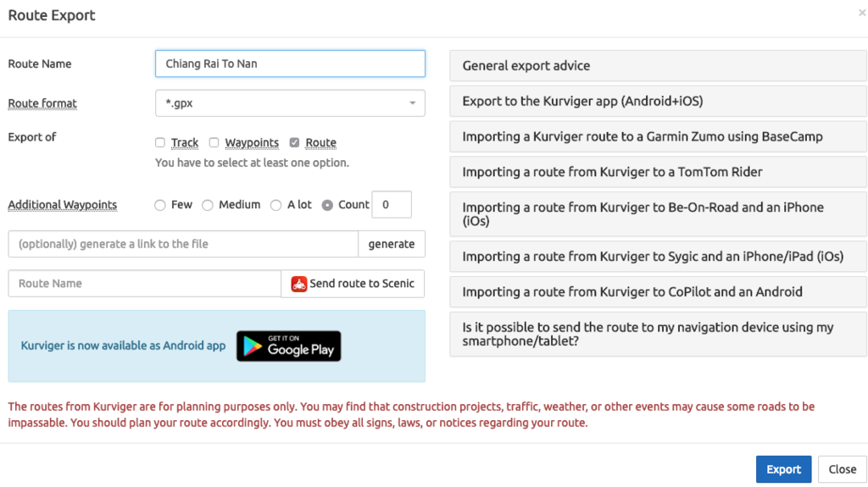Viewport: 868px width, 487px height.
Task: Click the blue Export button
Action: [x=783, y=469]
